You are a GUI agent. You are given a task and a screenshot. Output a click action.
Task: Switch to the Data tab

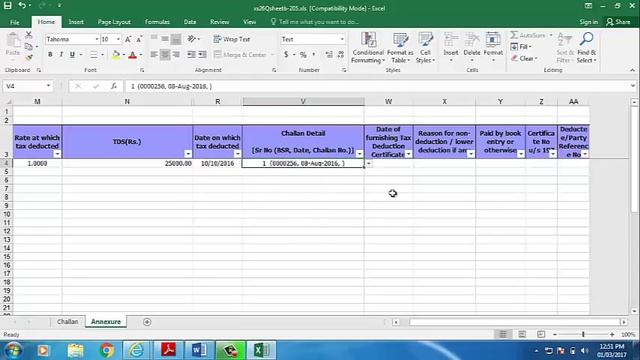(190, 22)
